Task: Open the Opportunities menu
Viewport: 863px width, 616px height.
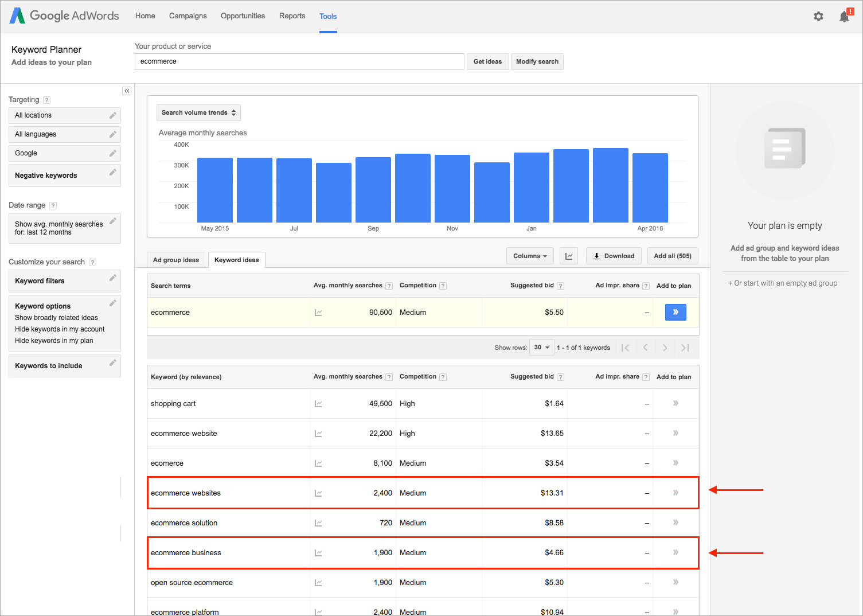Action: [x=243, y=16]
